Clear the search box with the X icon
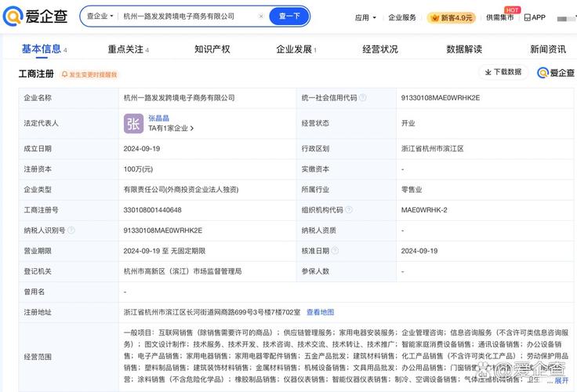This screenshot has width=577, height=392. point(261,16)
